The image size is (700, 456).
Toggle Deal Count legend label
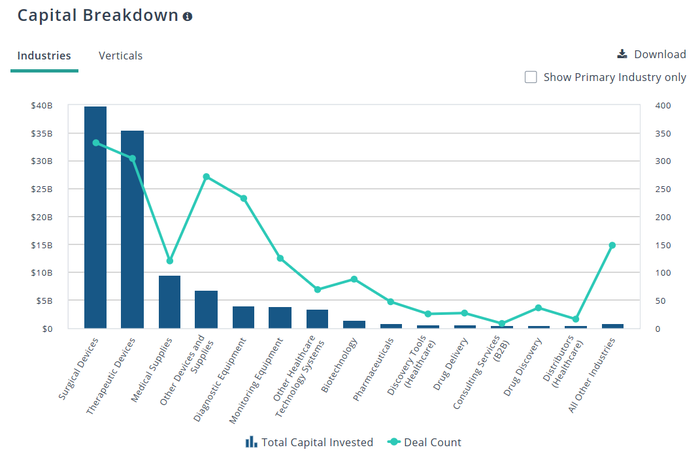coord(433,442)
